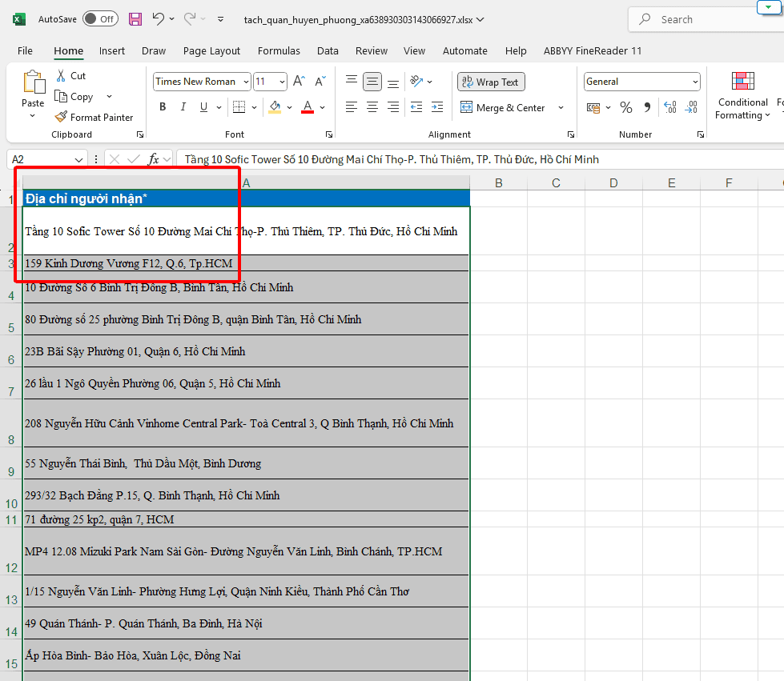Click the Center horizontal alignment icon

[372, 107]
